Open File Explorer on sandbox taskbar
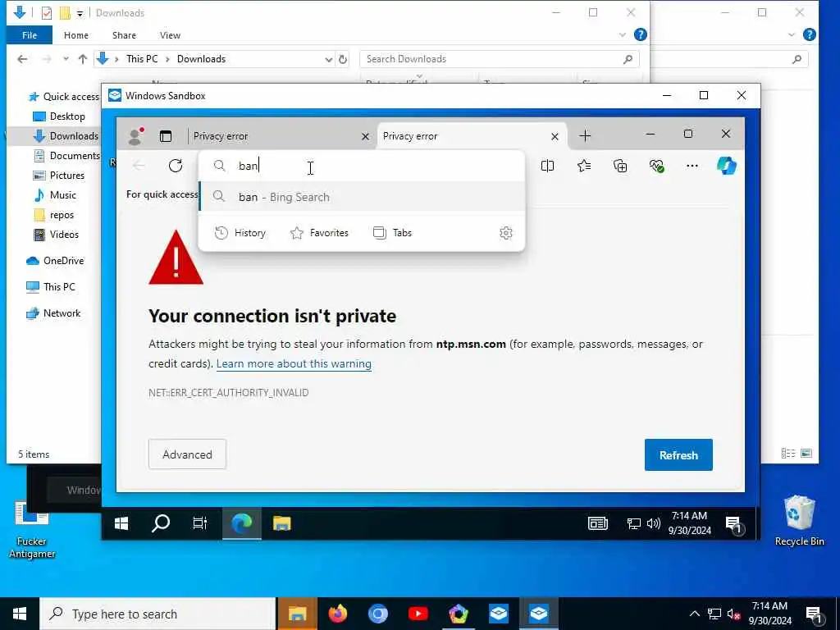This screenshot has width=840, height=630. click(x=282, y=523)
